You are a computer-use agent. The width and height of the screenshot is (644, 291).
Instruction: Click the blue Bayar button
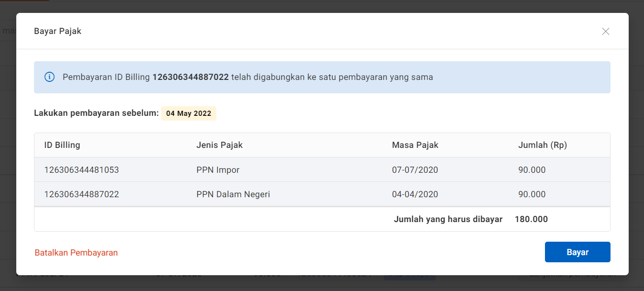click(x=577, y=252)
